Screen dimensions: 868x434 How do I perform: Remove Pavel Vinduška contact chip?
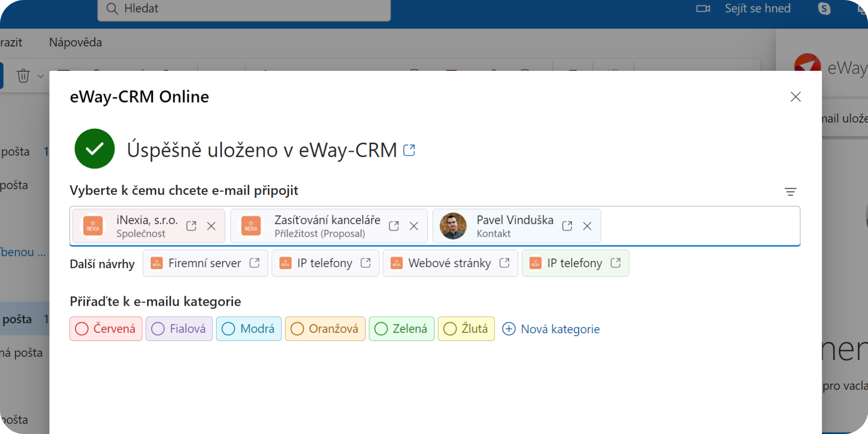587,226
